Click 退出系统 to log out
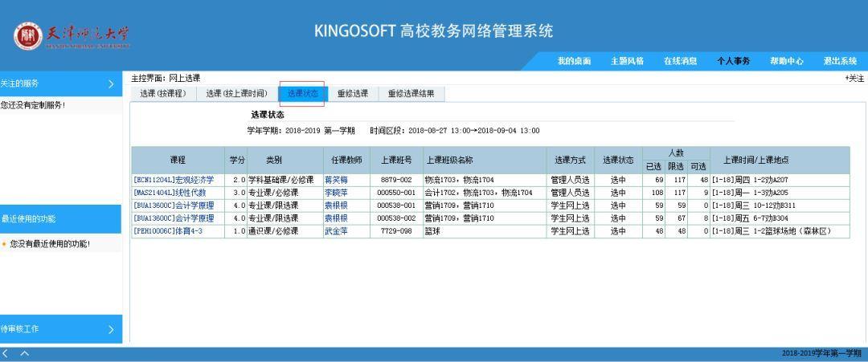Image resolution: width=868 pixels, height=362 pixels. point(840,61)
